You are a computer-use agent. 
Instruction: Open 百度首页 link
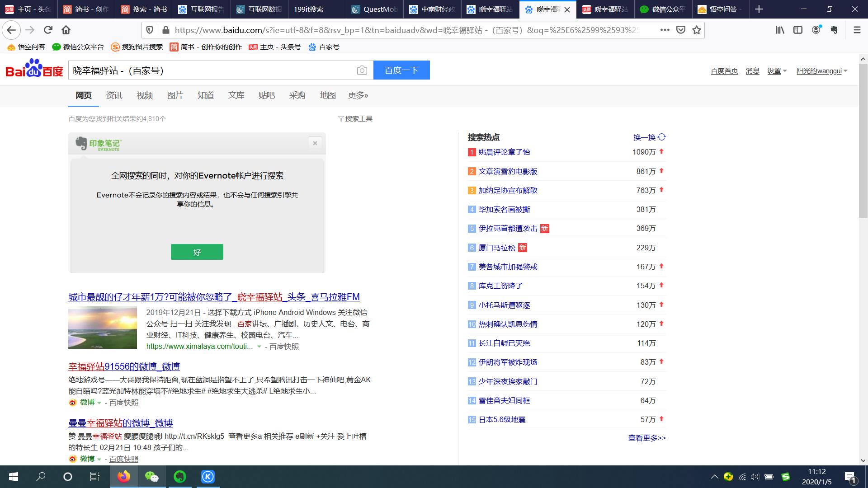click(724, 71)
